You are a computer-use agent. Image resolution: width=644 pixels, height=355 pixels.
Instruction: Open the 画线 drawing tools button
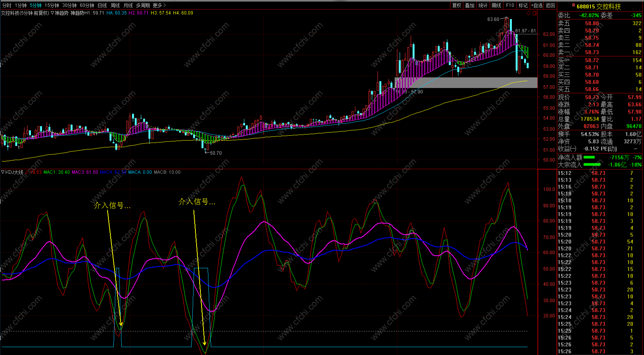tap(496, 5)
